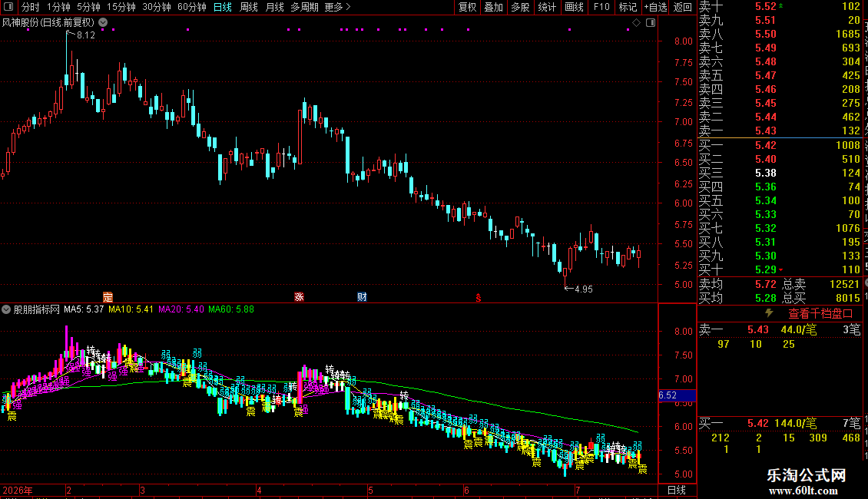Switch to 1分钟 period
868x499 pixels.
(x=58, y=7)
